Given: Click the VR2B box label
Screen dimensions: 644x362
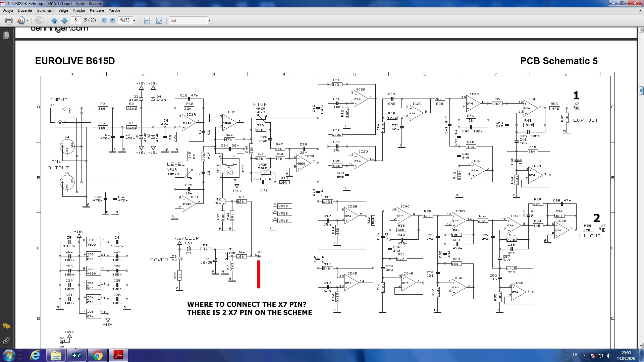Looking at the screenshot, I should (284, 213).
